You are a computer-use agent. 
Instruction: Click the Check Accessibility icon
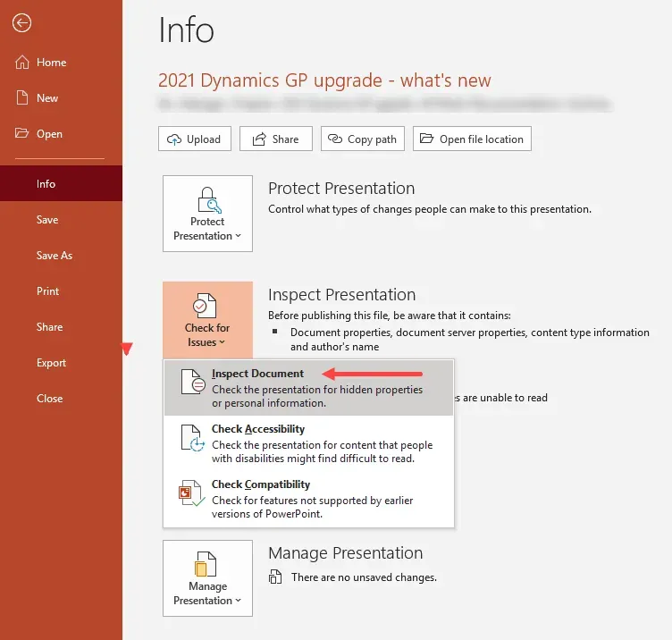click(x=192, y=437)
